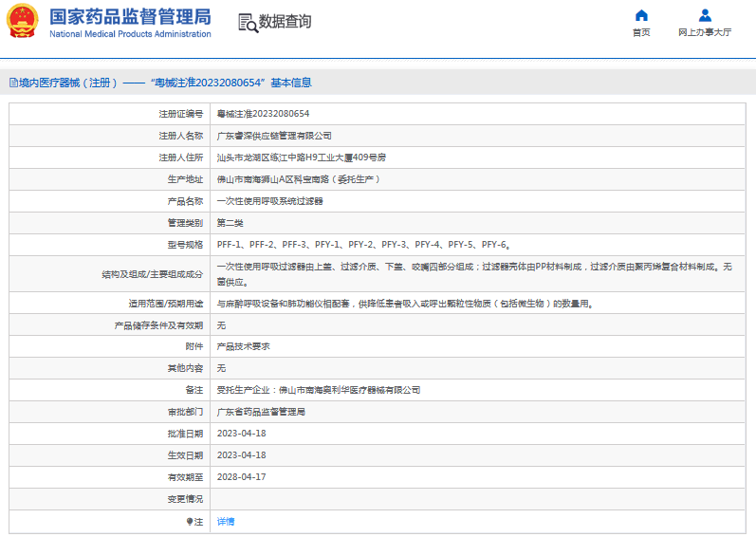Viewport: 756px width, 537px height.
Task: Click the 管理类别 label
Action: (186, 223)
